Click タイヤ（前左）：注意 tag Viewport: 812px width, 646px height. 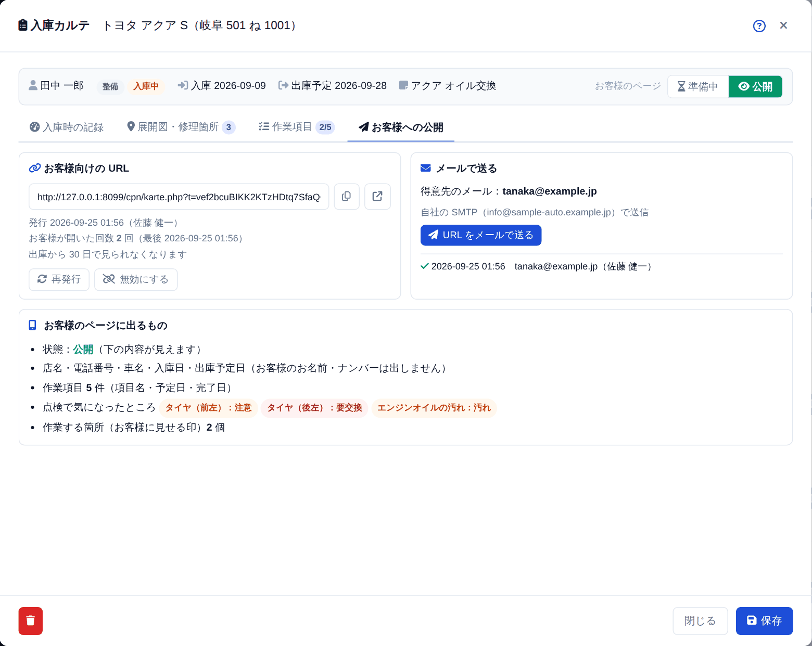208,408
